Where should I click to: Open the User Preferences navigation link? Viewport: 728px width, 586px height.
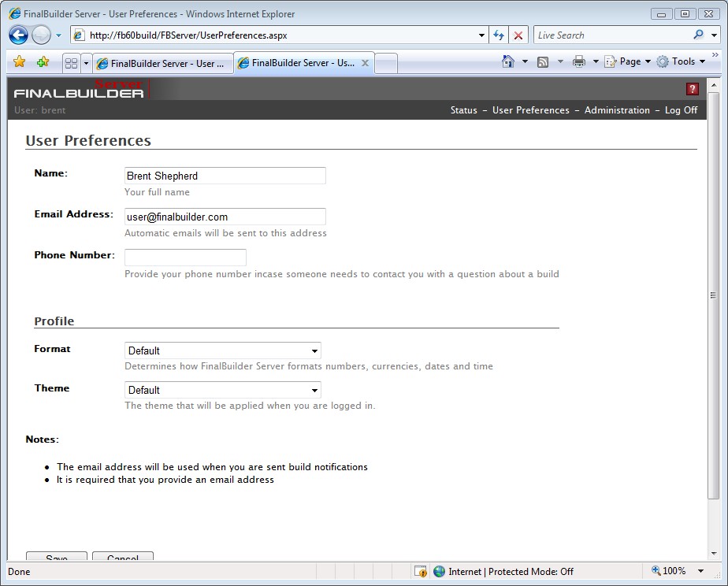pos(531,110)
